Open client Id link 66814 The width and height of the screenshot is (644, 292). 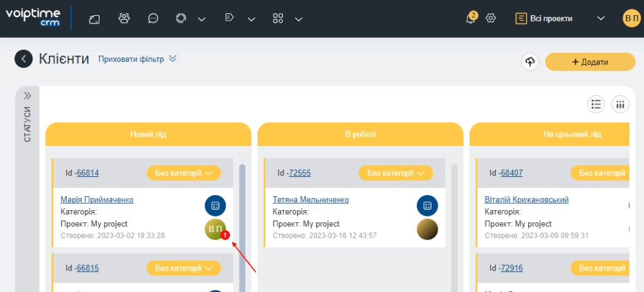tap(87, 173)
